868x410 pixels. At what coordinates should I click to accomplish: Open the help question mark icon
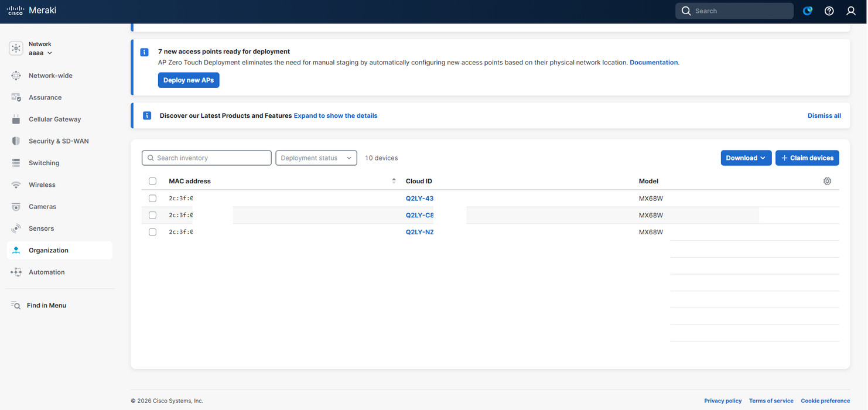coord(829,11)
